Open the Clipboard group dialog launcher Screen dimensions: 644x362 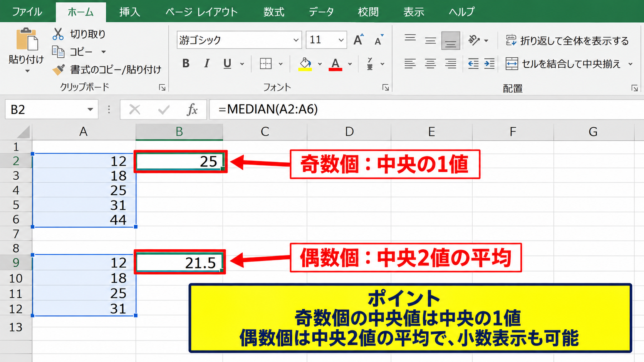pyautogui.click(x=162, y=88)
